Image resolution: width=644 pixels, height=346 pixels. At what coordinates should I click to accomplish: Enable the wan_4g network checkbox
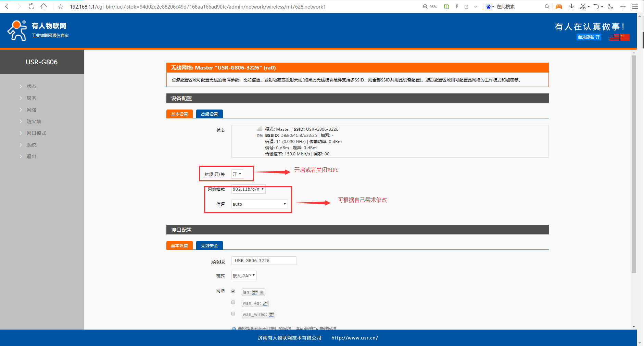(233, 303)
